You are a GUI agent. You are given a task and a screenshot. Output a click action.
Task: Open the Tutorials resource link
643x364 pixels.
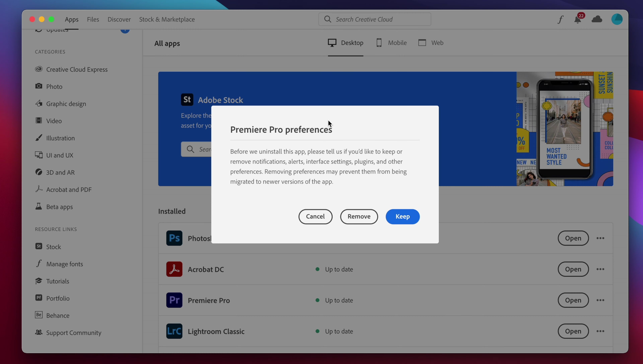click(x=52, y=281)
